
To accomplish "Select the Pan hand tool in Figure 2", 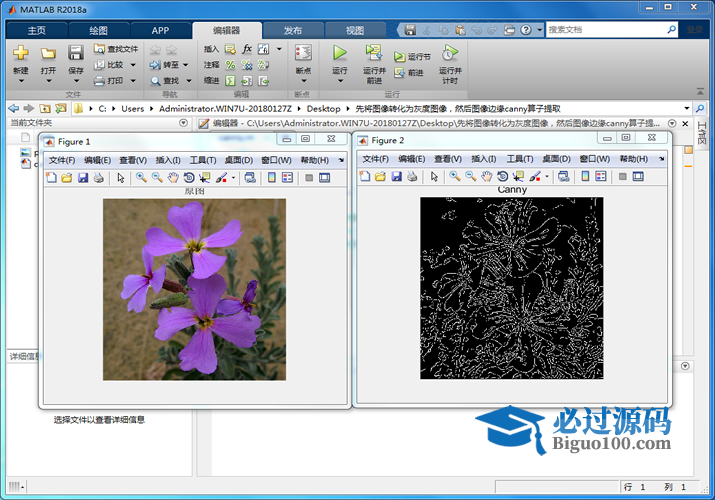I will coord(486,177).
